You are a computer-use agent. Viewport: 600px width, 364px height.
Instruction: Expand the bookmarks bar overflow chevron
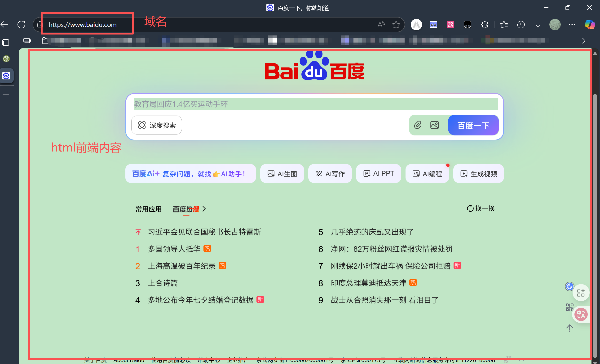(584, 41)
